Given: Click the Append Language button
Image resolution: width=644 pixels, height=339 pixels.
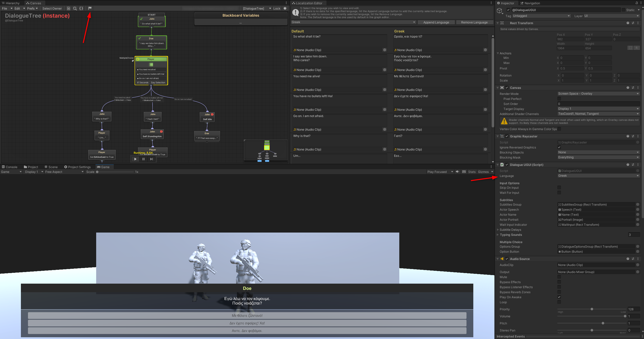Looking at the screenshot, I should (x=436, y=22).
